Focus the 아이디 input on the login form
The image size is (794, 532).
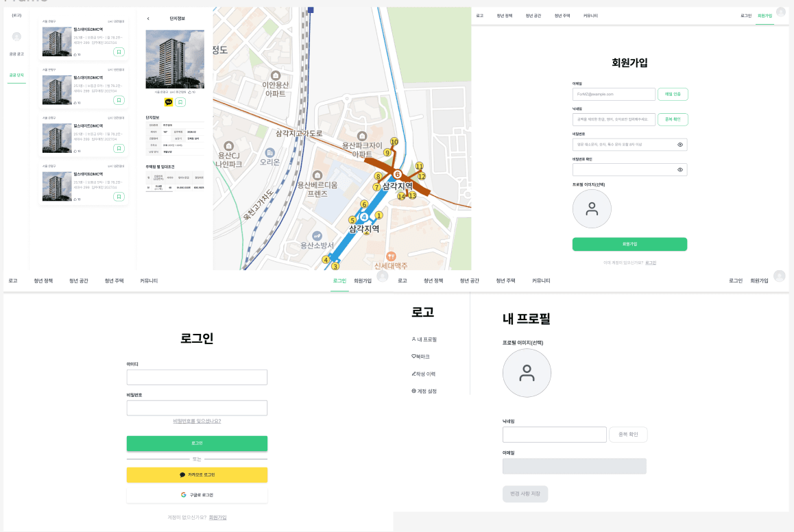click(x=197, y=377)
